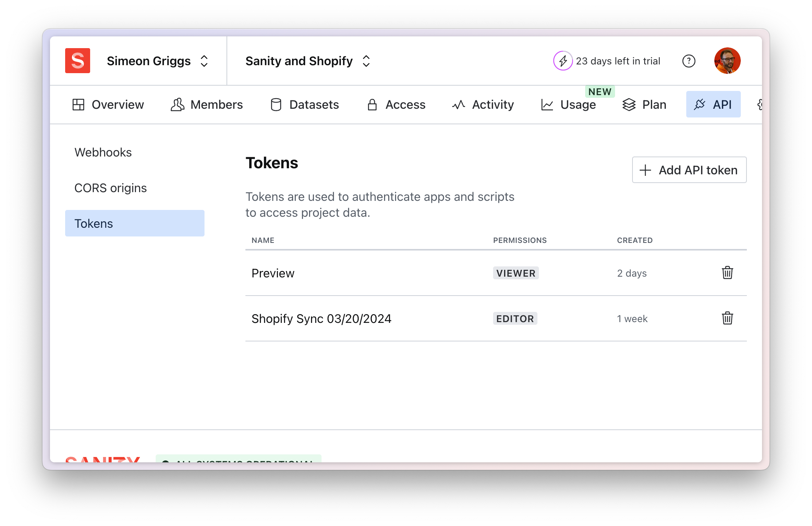This screenshot has width=812, height=526.
Task: Click the Plan layers icon
Action: (x=629, y=105)
